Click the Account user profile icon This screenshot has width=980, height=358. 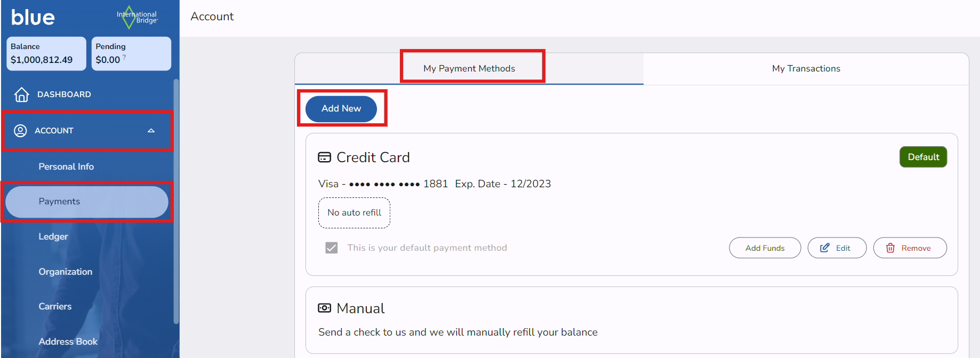(20, 131)
